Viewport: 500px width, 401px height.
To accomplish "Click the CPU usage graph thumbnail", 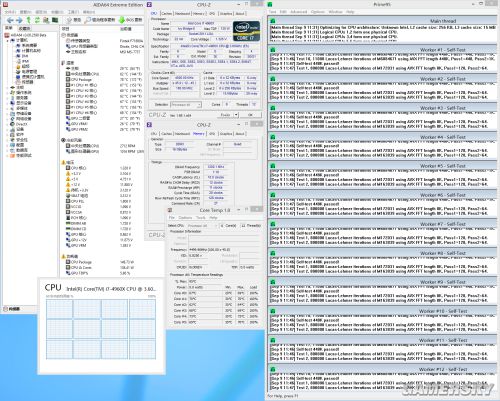I will [101, 329].
